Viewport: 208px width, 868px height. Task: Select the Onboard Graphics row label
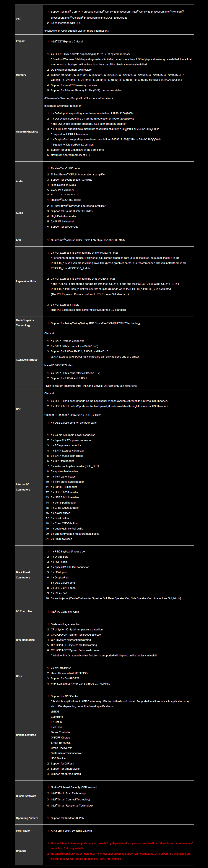[x=27, y=132]
